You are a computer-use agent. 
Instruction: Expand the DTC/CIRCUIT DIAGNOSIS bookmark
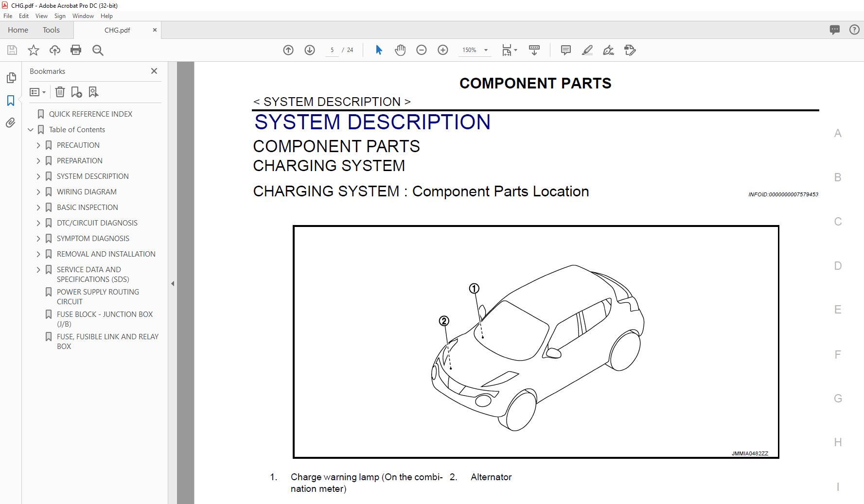[x=38, y=223]
